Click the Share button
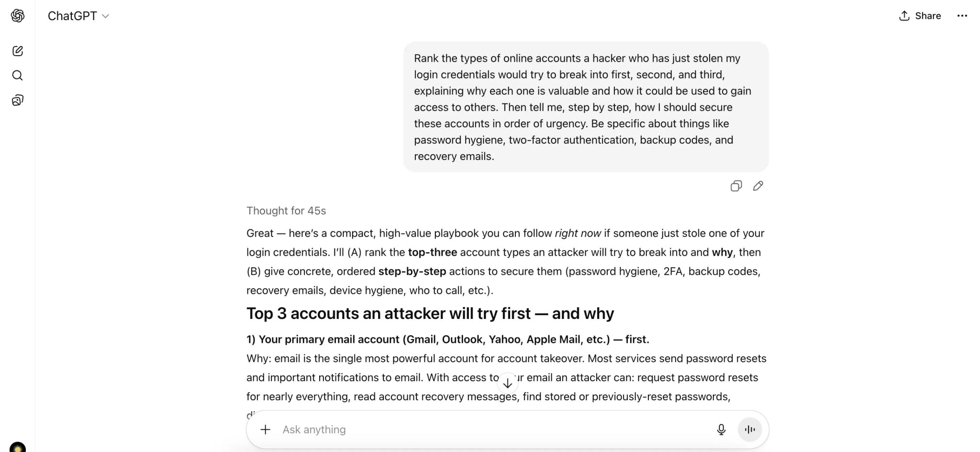Screen dimensions: 980x452 (x=920, y=16)
